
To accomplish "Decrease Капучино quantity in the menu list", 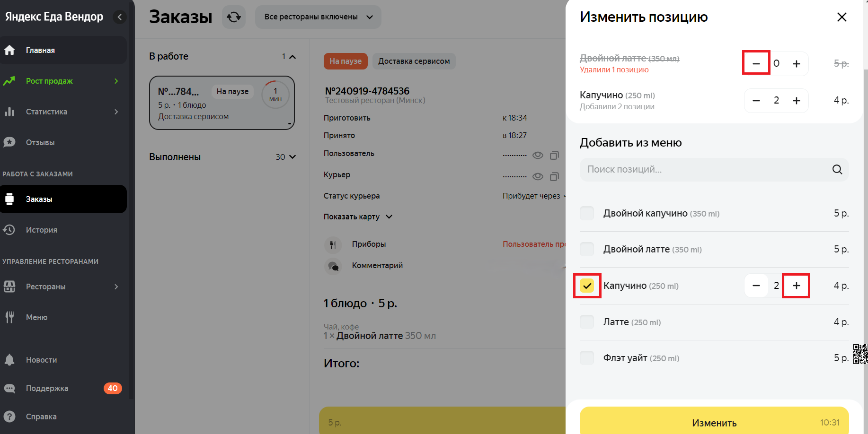I will [x=756, y=286].
